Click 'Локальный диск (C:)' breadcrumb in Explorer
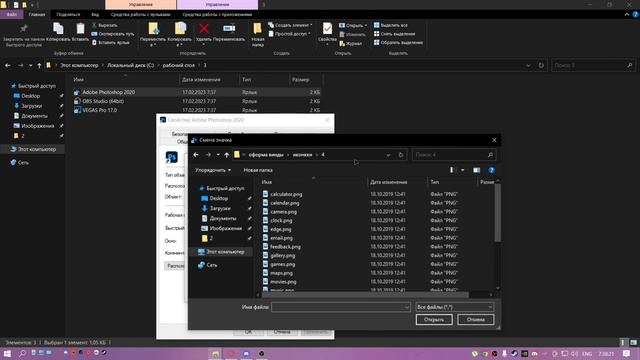This screenshot has height=360, width=640. 131,65
